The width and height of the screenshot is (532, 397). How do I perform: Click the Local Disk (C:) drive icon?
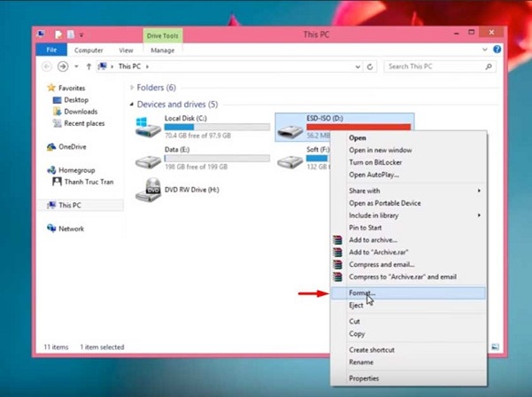coord(148,127)
